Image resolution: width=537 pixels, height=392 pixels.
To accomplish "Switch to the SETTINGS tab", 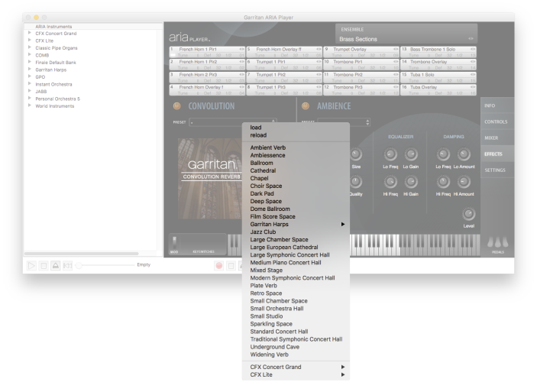I will coord(497,170).
